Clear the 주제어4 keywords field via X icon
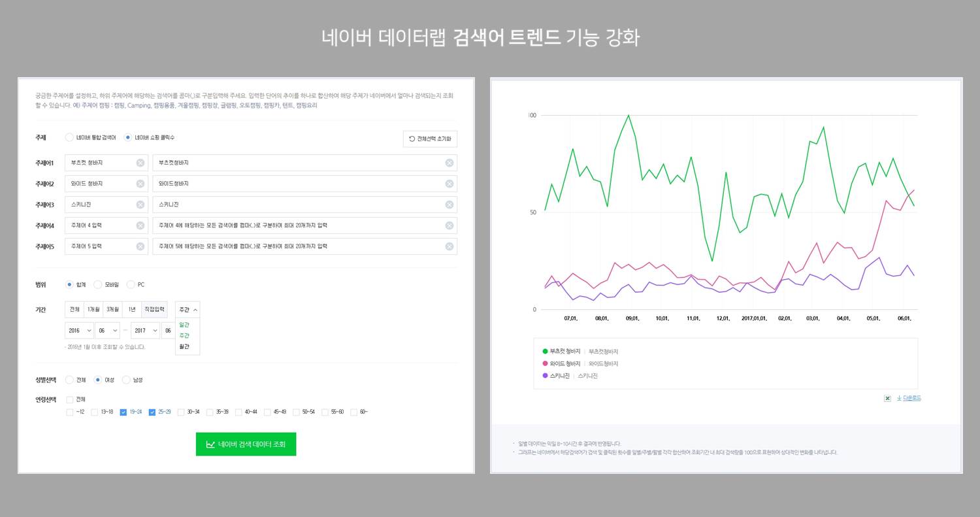The width and height of the screenshot is (980, 517). click(449, 225)
